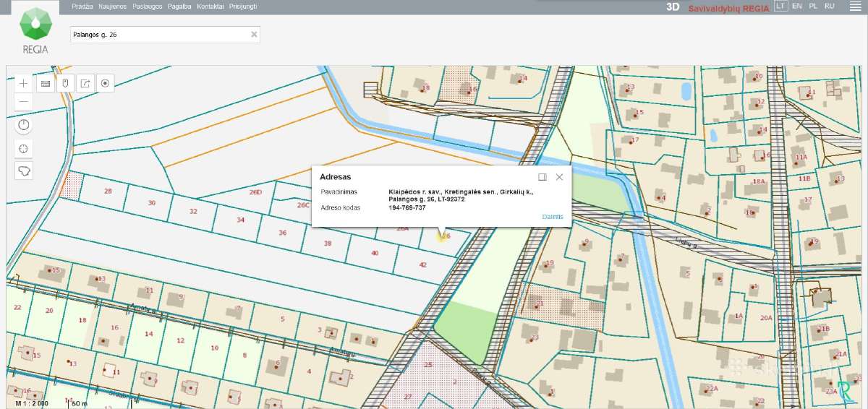Image resolution: width=868 pixels, height=409 pixels.
Task: Open the share map tool
Action: point(85,84)
